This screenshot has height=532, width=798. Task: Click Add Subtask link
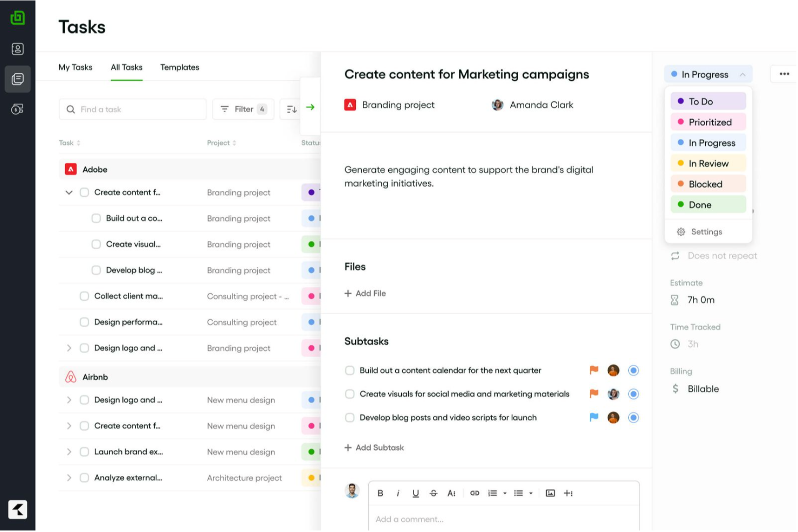tap(374, 447)
